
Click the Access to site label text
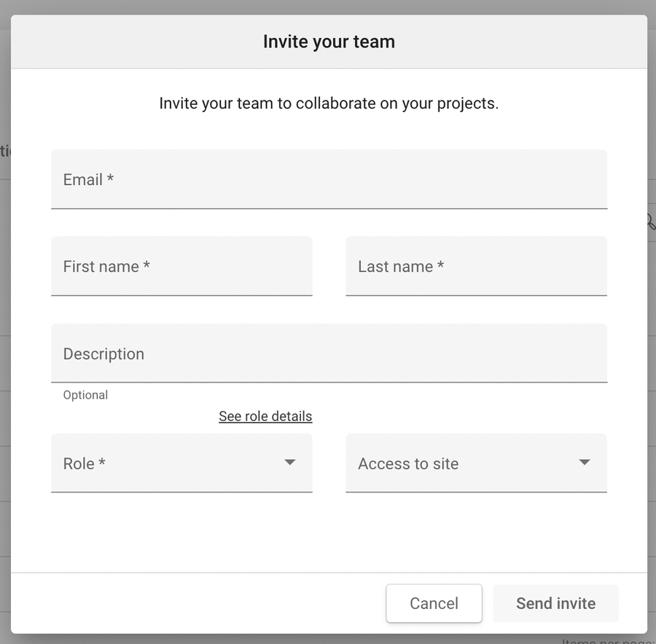408,463
